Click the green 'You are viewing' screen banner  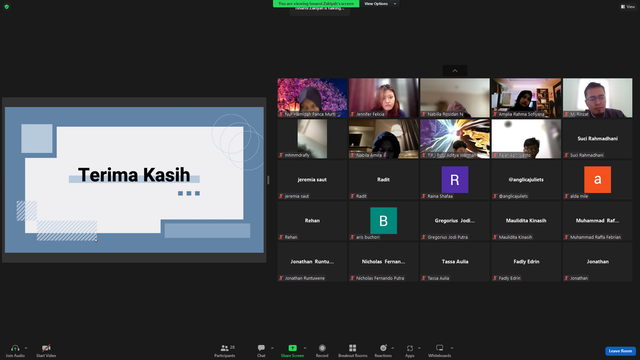click(x=316, y=4)
